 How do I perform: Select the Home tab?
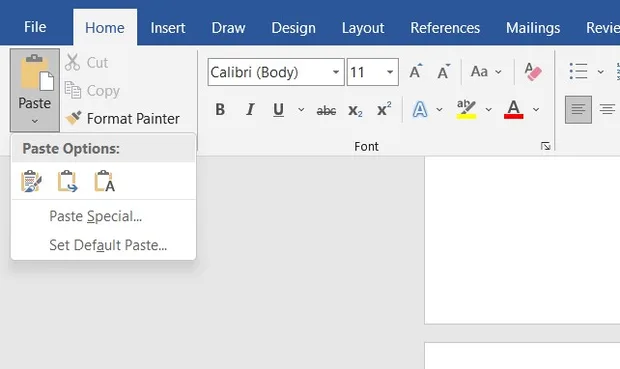pyautogui.click(x=105, y=28)
